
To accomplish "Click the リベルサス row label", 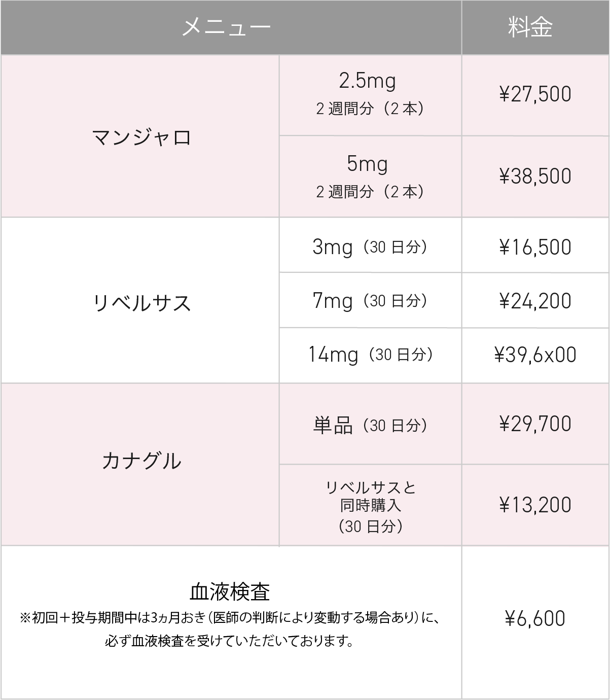I will tap(141, 303).
